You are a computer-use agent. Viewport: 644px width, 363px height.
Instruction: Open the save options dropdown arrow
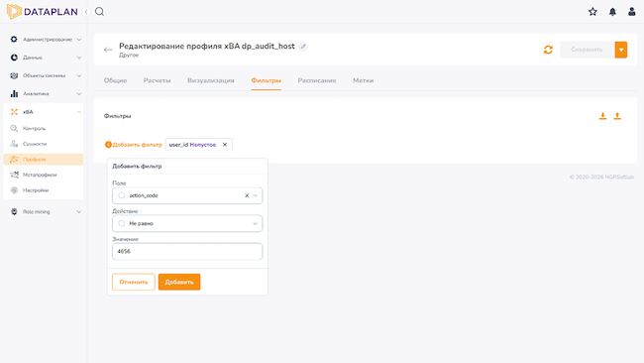tap(621, 50)
